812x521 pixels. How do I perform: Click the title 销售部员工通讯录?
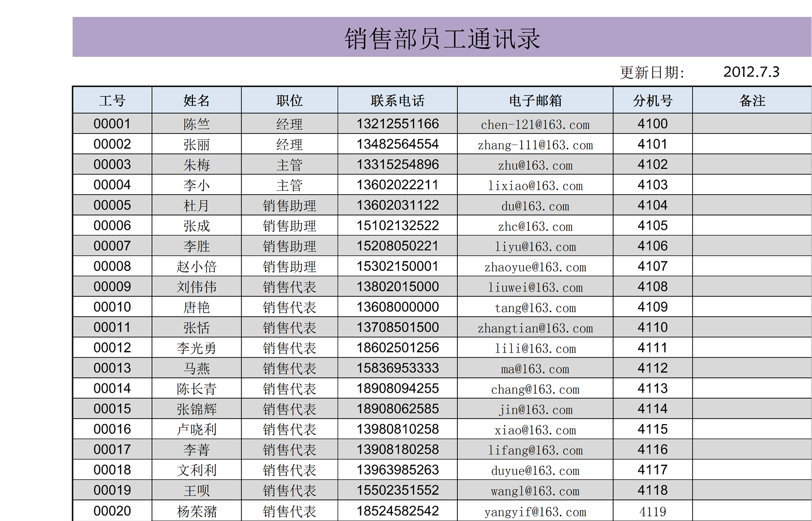[442, 38]
